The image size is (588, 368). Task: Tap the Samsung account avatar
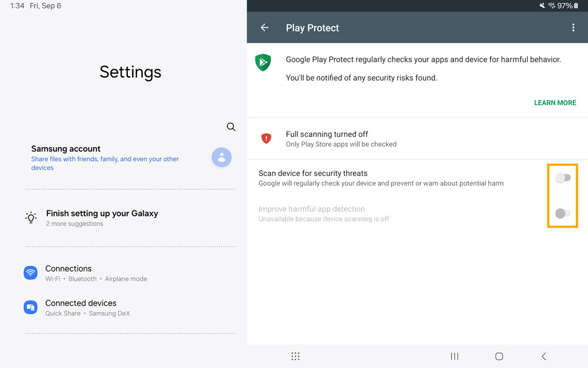(222, 158)
